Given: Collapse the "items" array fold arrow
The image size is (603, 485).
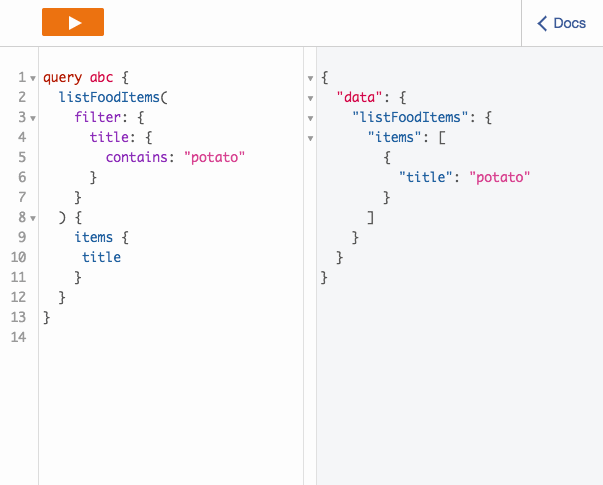Looking at the screenshot, I should (x=310, y=138).
